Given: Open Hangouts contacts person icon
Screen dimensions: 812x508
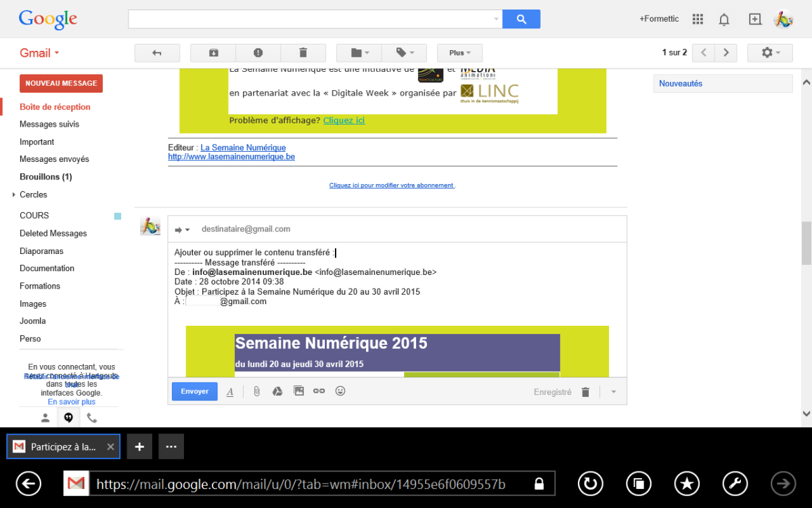Looking at the screenshot, I should tap(45, 418).
